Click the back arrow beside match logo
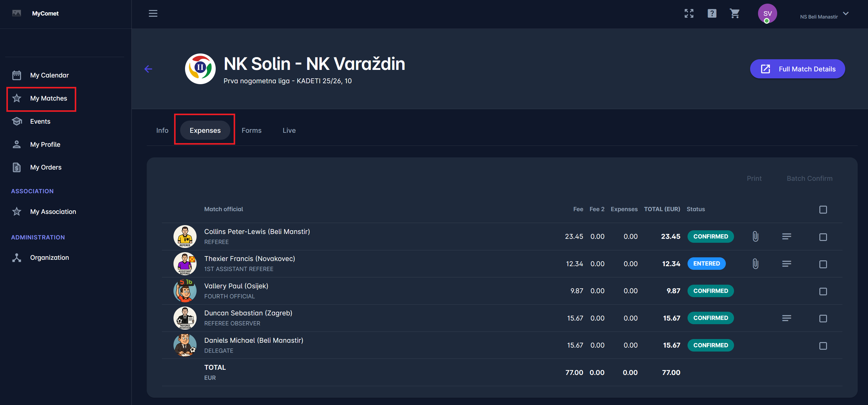This screenshot has width=868, height=405. [148, 69]
